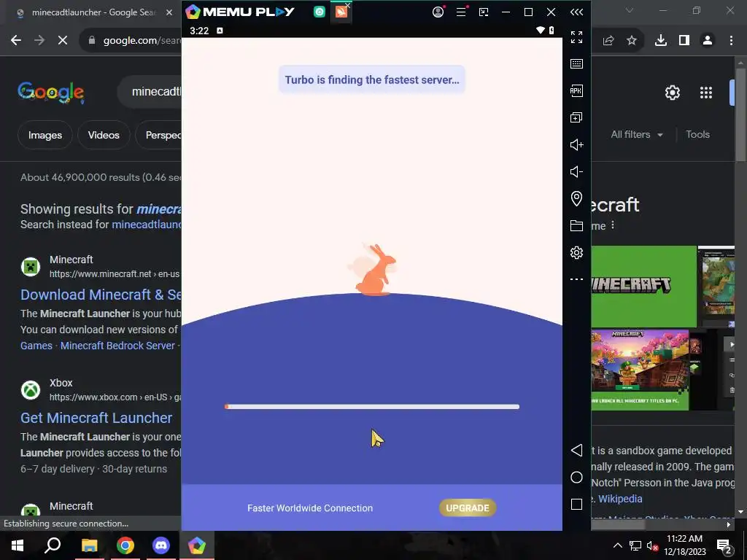Click the server search progress bar
This screenshot has height=560, width=747.
point(371,407)
